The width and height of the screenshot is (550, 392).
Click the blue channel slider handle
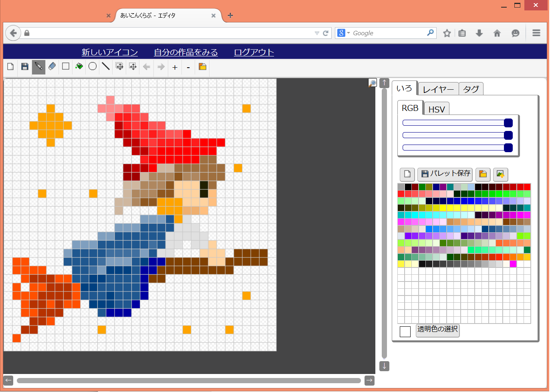click(508, 148)
